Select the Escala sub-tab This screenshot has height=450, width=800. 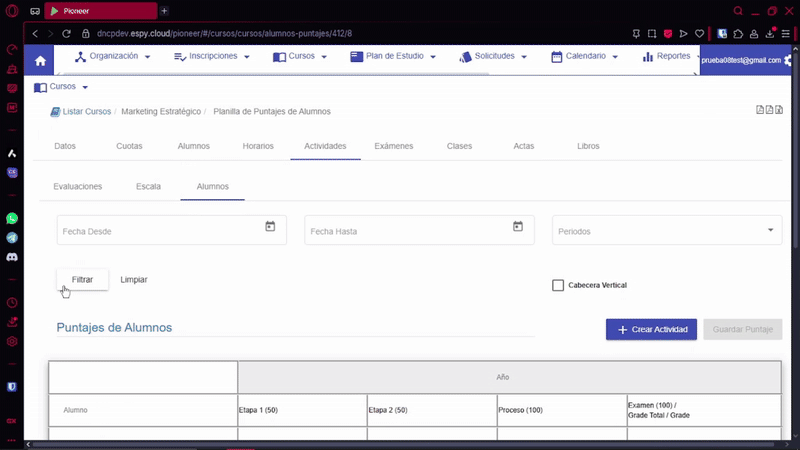coord(147,186)
